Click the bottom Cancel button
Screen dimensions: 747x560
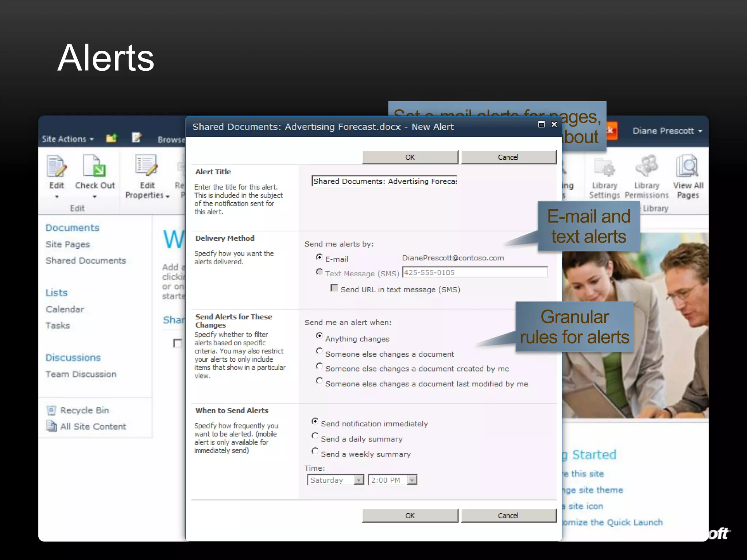pos(508,516)
